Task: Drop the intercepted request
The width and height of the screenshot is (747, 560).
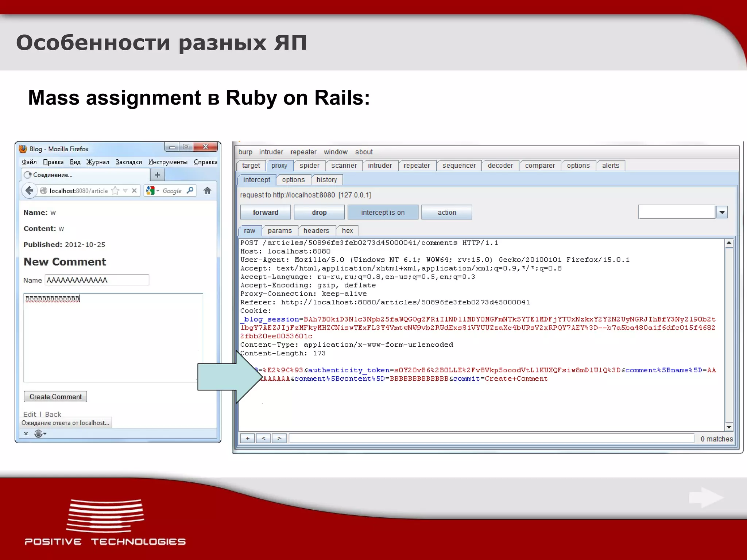Action: [319, 212]
